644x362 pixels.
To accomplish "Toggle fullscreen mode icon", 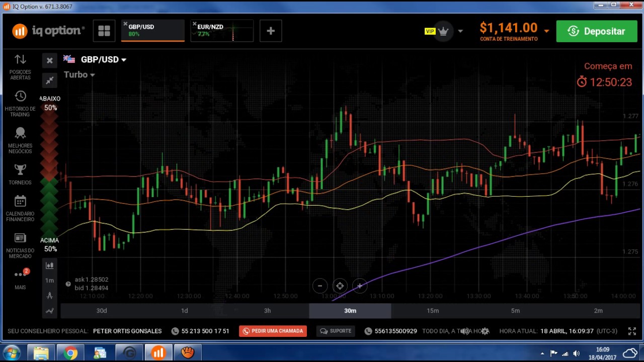I will [632, 331].
